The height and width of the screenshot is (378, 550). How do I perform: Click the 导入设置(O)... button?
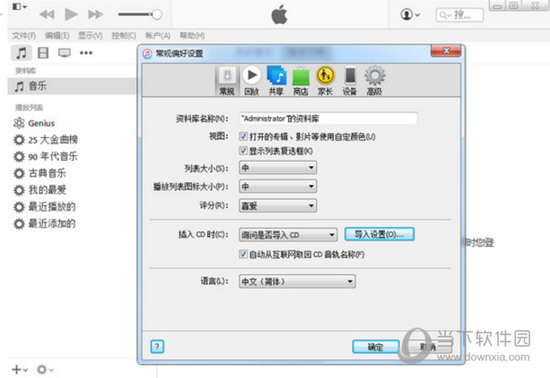click(x=379, y=234)
